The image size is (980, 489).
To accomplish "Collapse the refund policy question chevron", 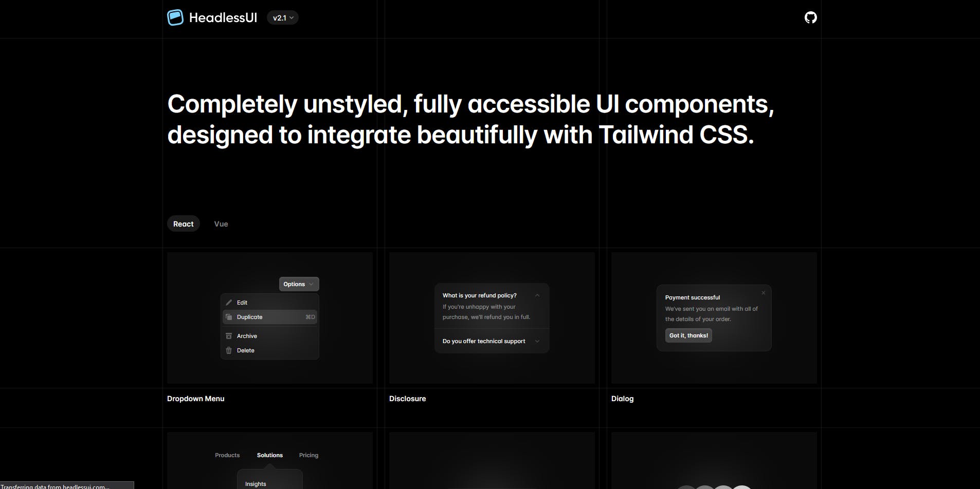I will (x=537, y=295).
